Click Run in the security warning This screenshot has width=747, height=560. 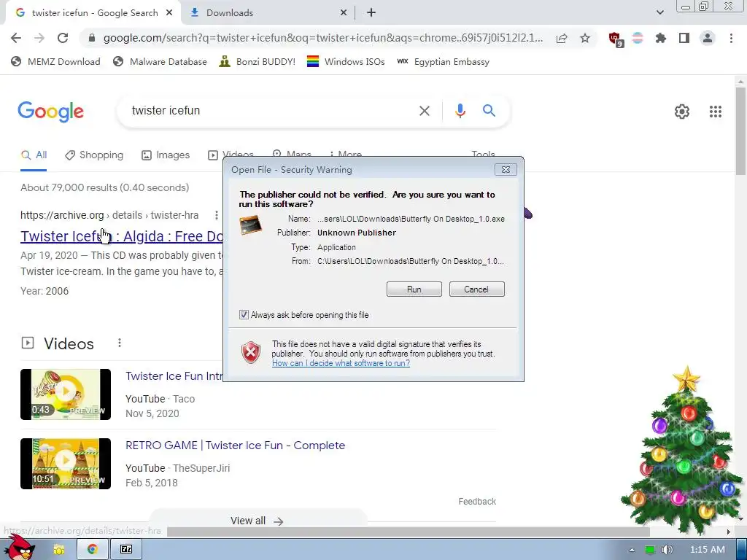coord(414,289)
